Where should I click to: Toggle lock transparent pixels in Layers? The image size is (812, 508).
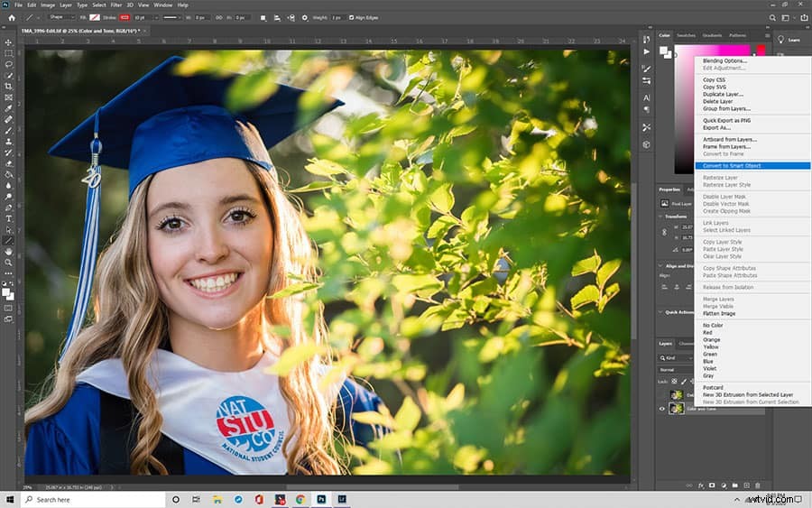(674, 382)
